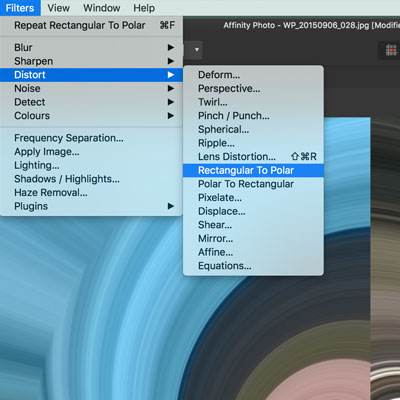400x400 pixels.
Task: Select the Deform distort filter
Action: [253, 75]
